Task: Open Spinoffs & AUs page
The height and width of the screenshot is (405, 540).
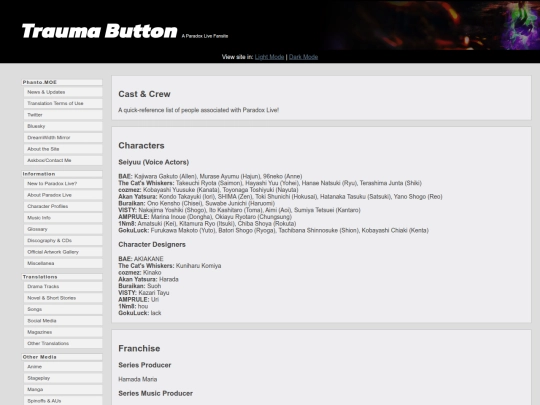Action: point(63,401)
